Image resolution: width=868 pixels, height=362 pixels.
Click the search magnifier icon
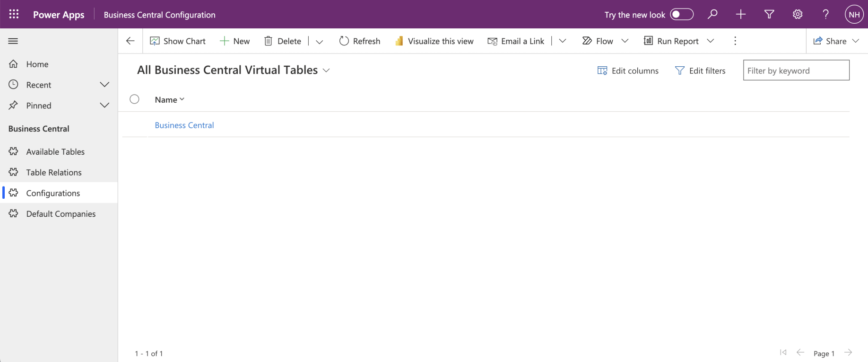pos(712,14)
